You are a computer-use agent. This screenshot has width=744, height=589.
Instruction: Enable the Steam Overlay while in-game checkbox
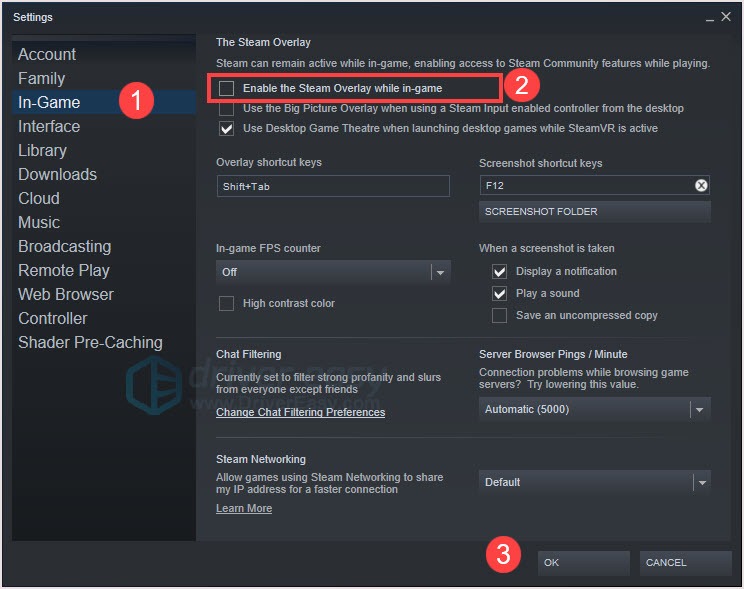[x=227, y=89]
